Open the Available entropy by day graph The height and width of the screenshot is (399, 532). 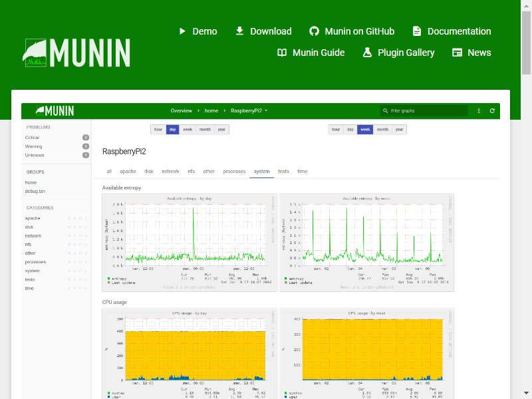[190, 243]
